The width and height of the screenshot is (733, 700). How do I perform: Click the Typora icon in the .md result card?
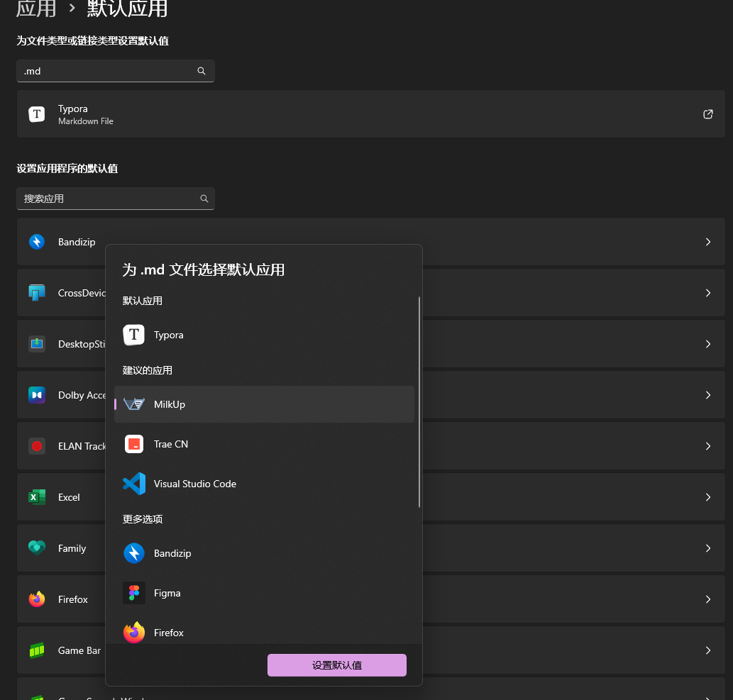click(37, 114)
